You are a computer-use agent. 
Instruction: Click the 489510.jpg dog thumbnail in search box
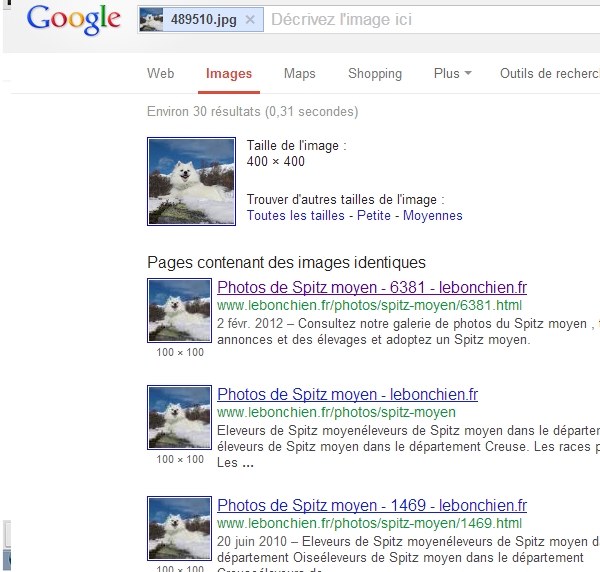[x=151, y=20]
